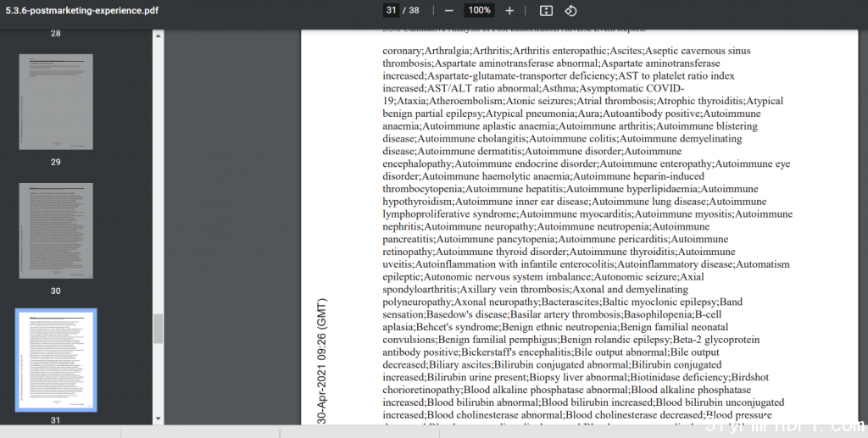Image resolution: width=868 pixels, height=438 pixels.
Task: Click the fit to page icon
Action: pyautogui.click(x=546, y=10)
